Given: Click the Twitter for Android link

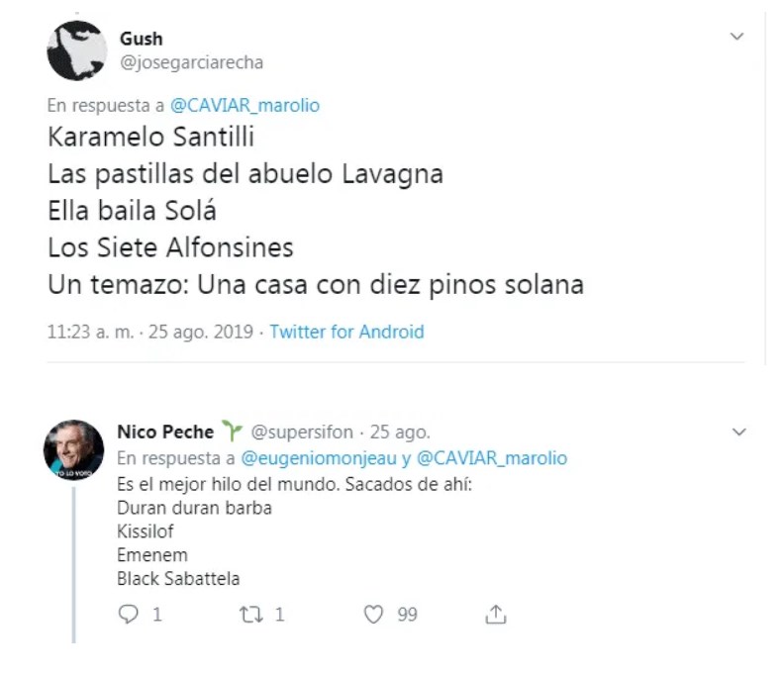Looking at the screenshot, I should click(x=346, y=332).
